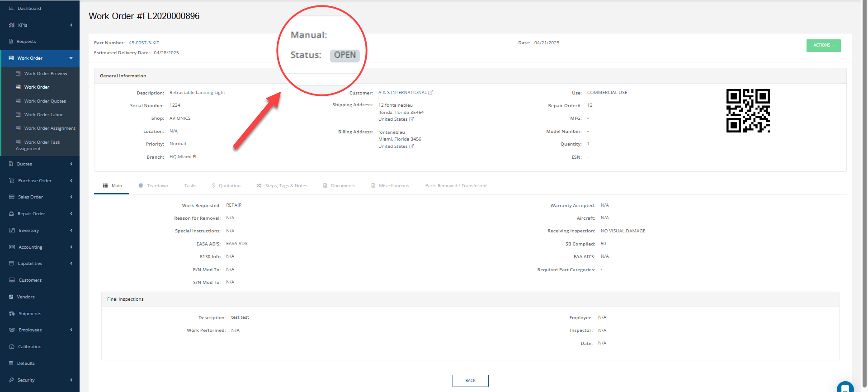Click the QR code image

(748, 111)
